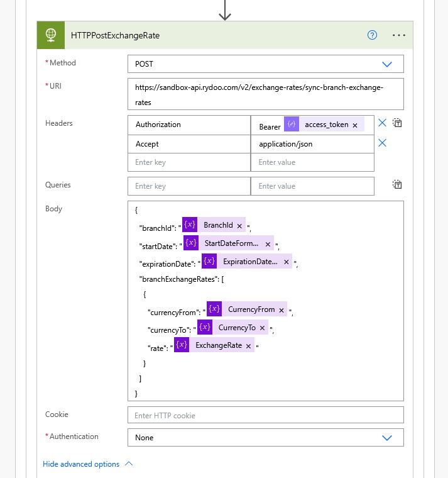
Task: Click the empty Headers Enter key field
Action: (x=189, y=162)
